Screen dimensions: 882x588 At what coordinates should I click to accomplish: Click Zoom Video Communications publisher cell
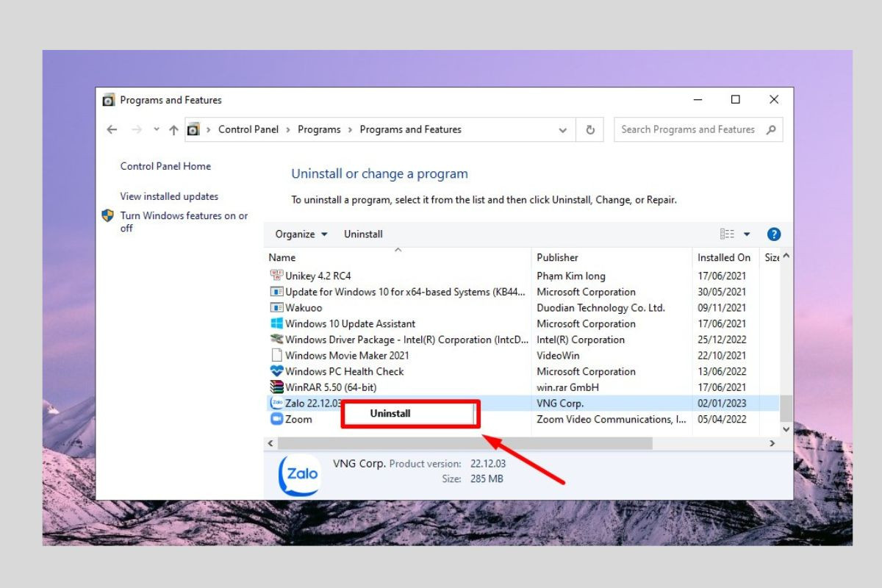[612, 419]
